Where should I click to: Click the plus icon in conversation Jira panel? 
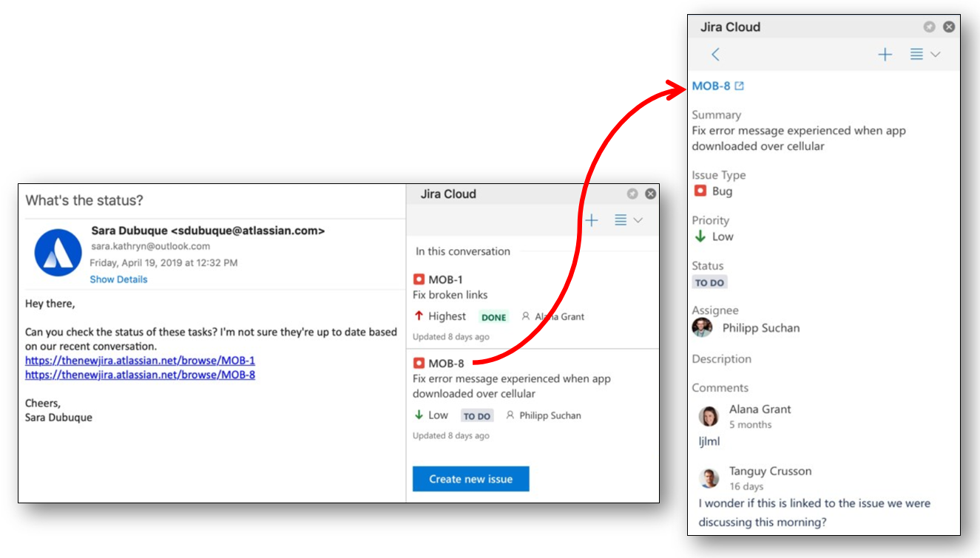pos(592,220)
